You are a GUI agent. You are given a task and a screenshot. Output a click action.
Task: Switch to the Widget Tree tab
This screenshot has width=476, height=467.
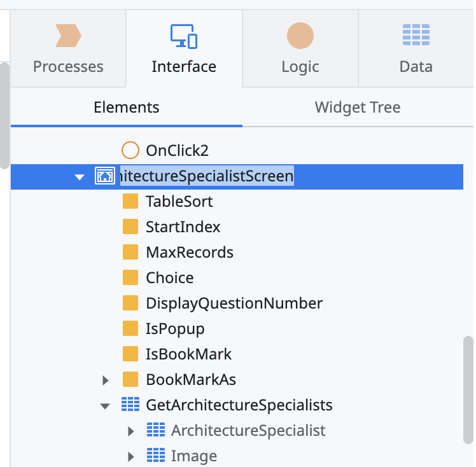357,108
